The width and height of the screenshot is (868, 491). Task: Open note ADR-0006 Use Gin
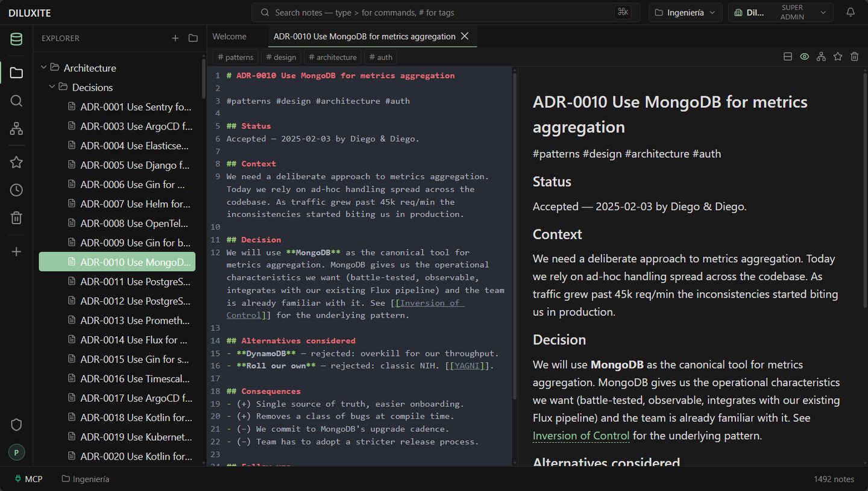pyautogui.click(x=117, y=184)
